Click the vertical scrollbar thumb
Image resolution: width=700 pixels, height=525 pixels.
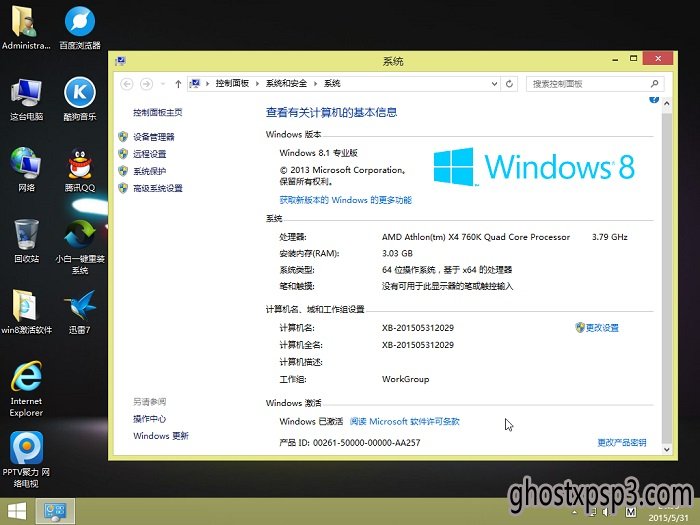click(x=667, y=277)
